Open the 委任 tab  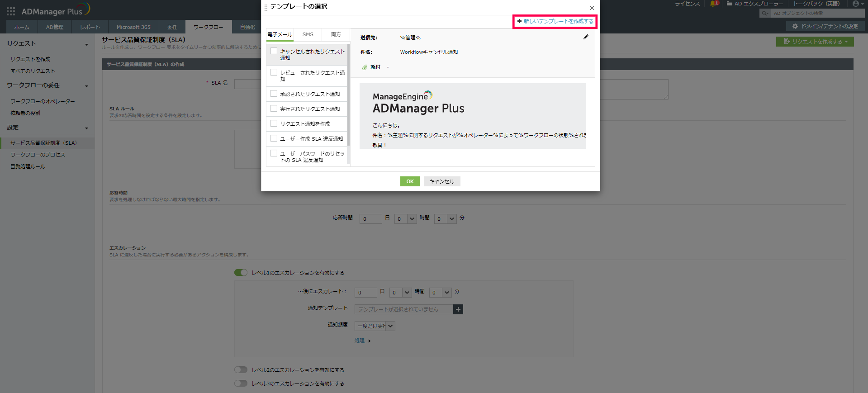(172, 27)
